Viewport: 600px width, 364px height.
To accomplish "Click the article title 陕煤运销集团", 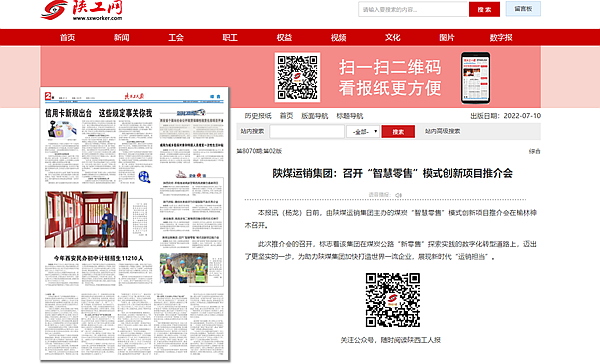I will (x=392, y=173).
